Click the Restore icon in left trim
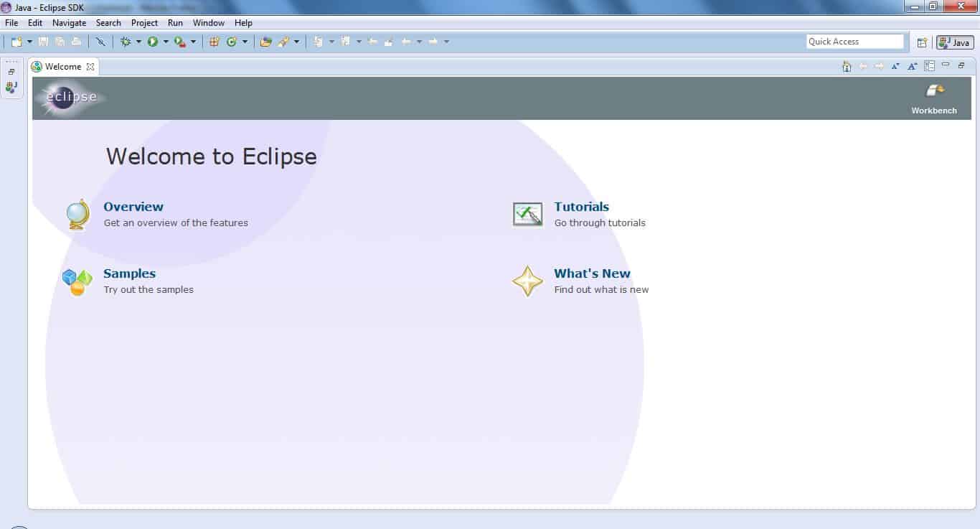 [x=11, y=72]
